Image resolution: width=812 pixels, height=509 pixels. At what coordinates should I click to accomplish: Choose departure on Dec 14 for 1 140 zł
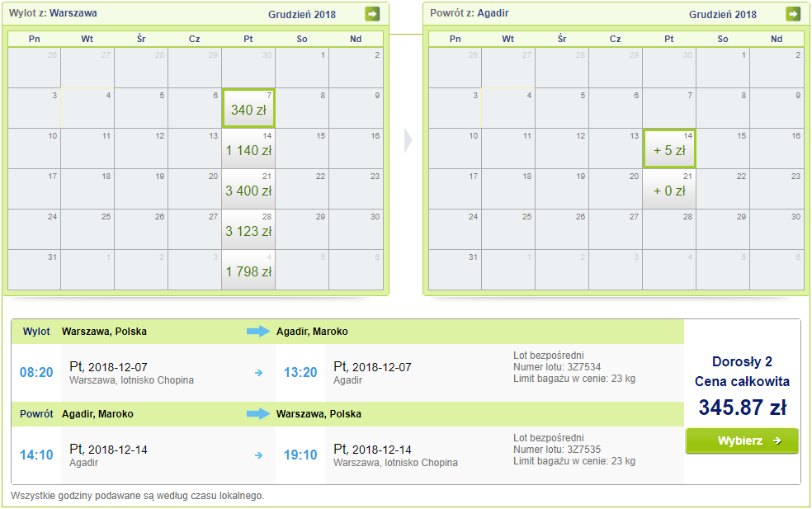coord(248,149)
